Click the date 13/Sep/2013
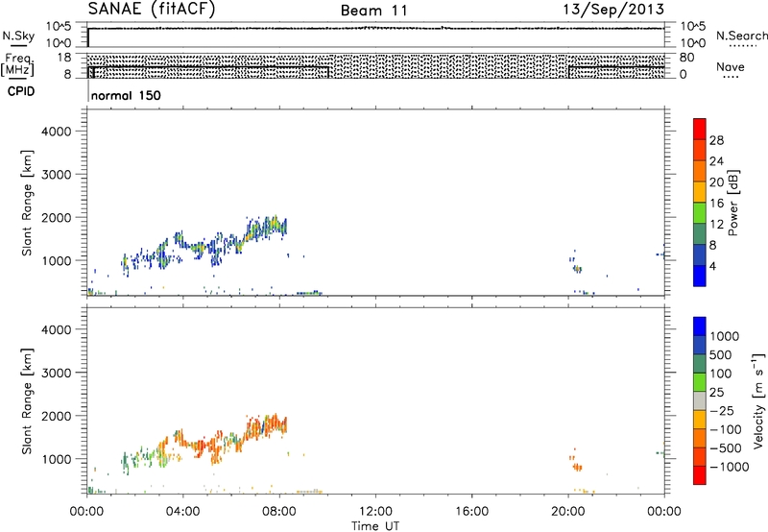Viewport: 768px width, 532px height. [613, 10]
